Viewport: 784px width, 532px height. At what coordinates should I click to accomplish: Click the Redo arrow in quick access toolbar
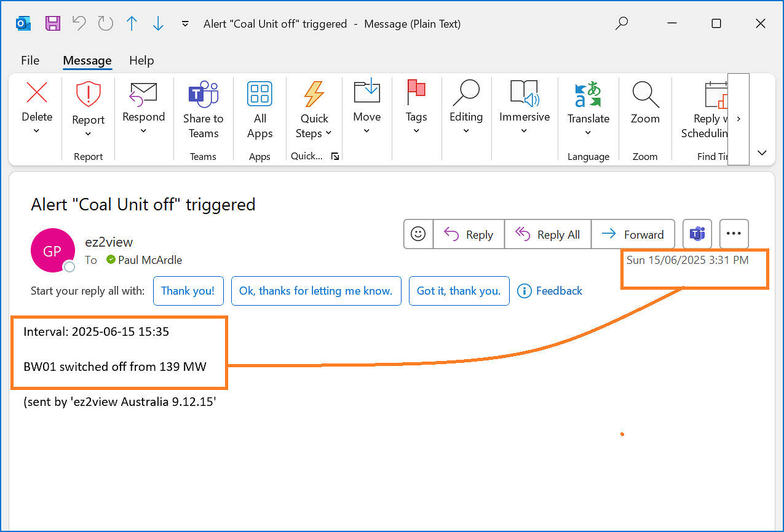point(106,23)
